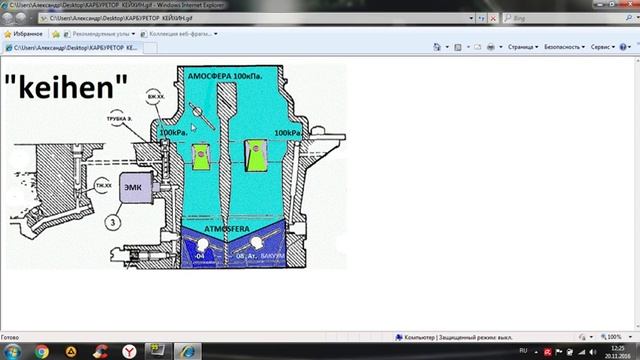Click the network signal tray icon
The height and width of the screenshot is (360, 640).
pyautogui.click(x=582, y=352)
